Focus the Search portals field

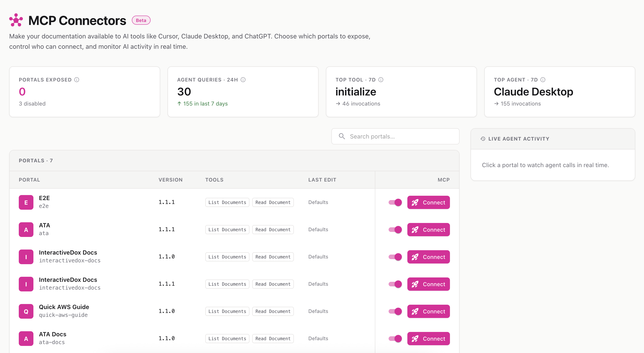pyautogui.click(x=395, y=136)
